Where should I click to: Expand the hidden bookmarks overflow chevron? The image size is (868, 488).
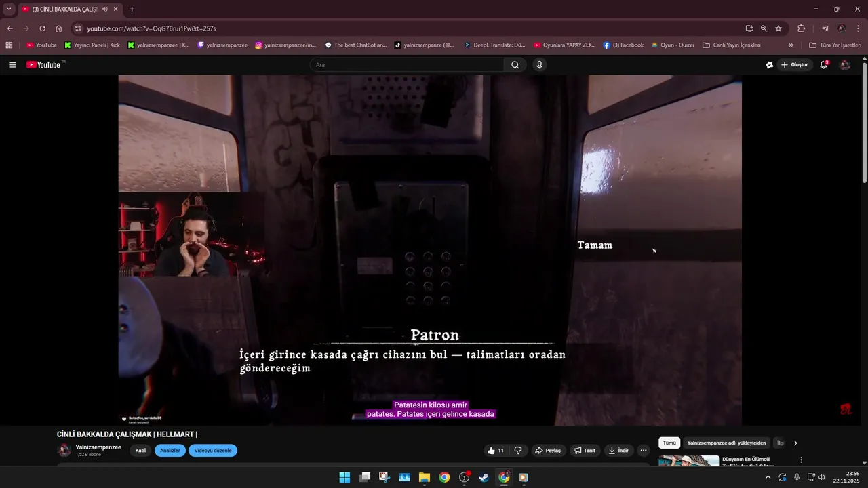(791, 45)
